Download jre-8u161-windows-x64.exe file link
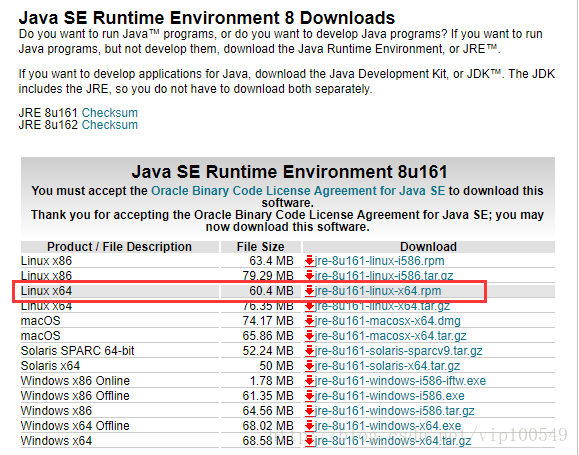Viewport: 579px width, 455px height. (x=388, y=426)
